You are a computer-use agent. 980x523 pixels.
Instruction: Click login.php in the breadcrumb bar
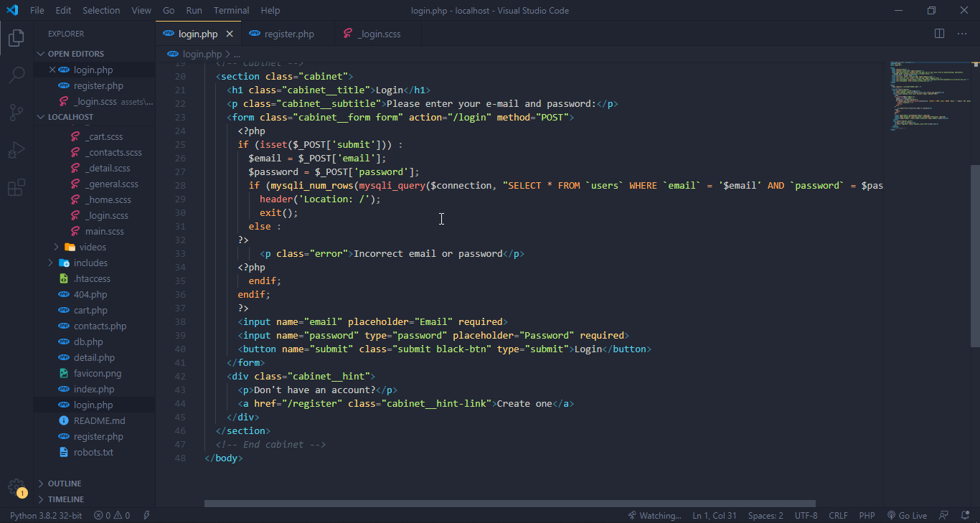[x=195, y=54]
